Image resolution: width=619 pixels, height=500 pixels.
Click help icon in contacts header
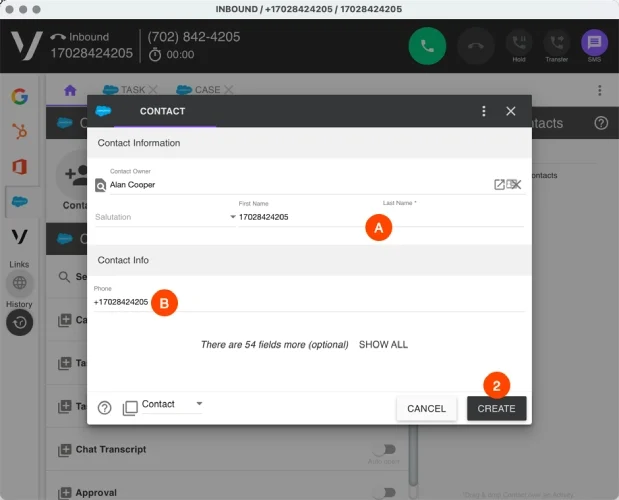tap(601, 123)
